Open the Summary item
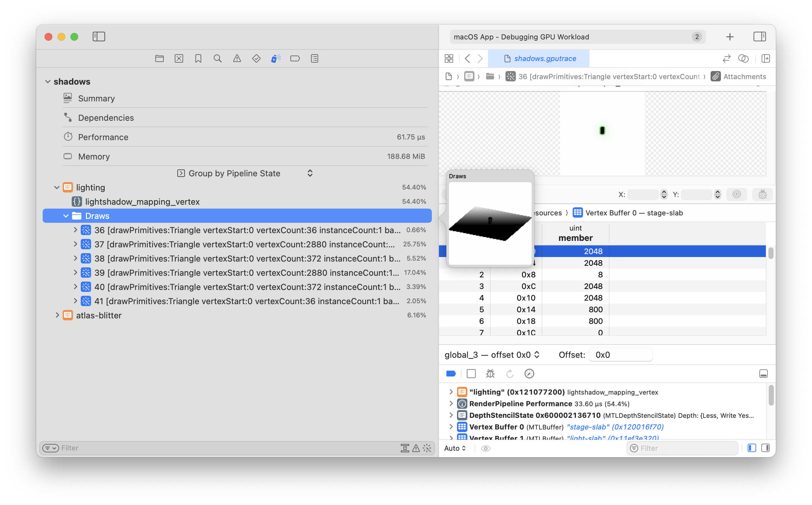 click(x=245, y=98)
